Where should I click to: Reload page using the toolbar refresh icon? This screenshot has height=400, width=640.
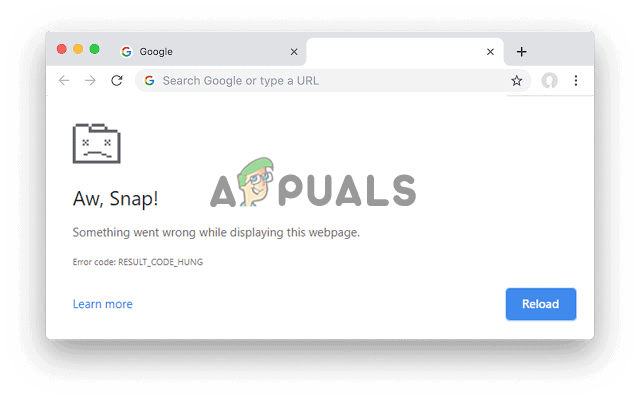(117, 80)
